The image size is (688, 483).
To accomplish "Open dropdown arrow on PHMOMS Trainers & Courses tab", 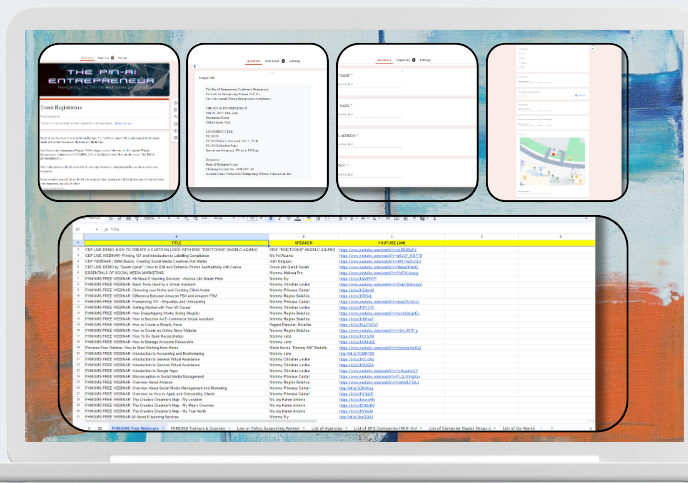I will 229,428.
